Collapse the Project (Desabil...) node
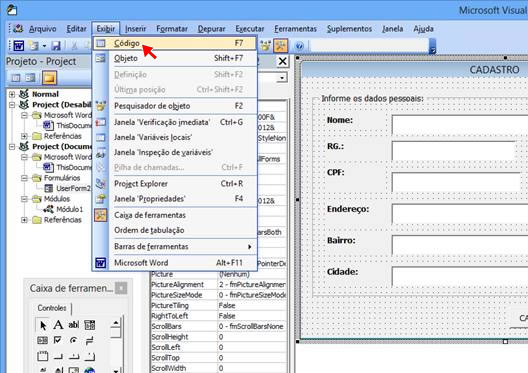The image size is (528, 373). (12, 105)
